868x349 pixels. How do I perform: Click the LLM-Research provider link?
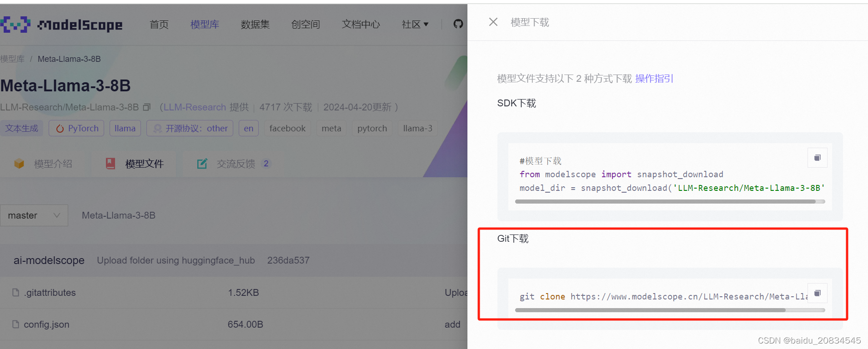click(x=195, y=107)
